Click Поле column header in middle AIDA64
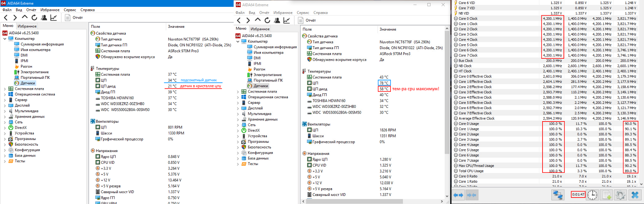 coord(307,29)
